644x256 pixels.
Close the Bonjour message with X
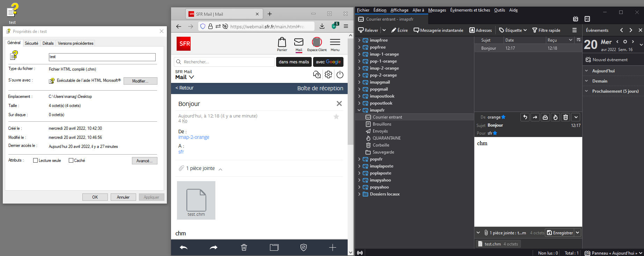click(x=339, y=104)
